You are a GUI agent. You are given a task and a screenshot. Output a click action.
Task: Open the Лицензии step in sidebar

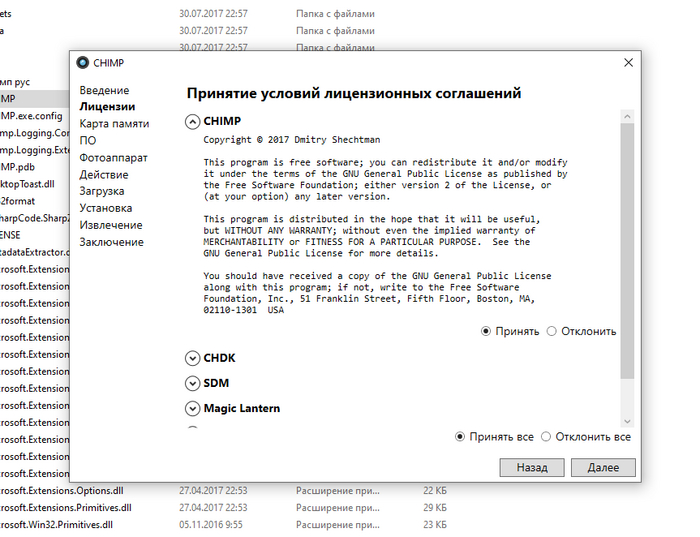[107, 107]
